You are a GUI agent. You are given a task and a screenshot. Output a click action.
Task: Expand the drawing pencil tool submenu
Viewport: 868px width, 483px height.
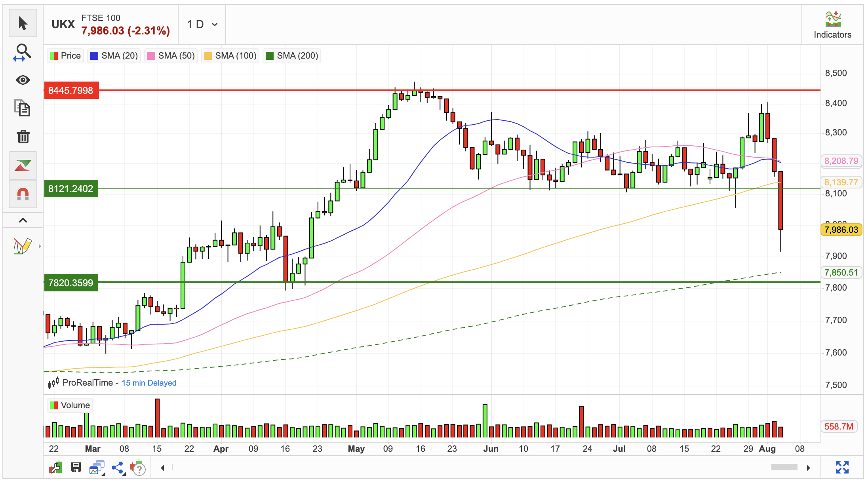click(40, 246)
